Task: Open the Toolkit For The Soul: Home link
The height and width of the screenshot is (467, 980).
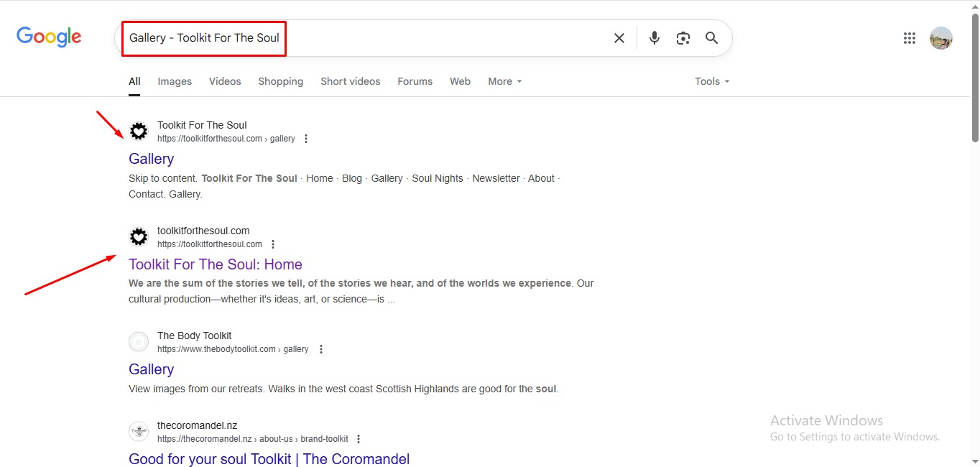Action: (x=215, y=264)
